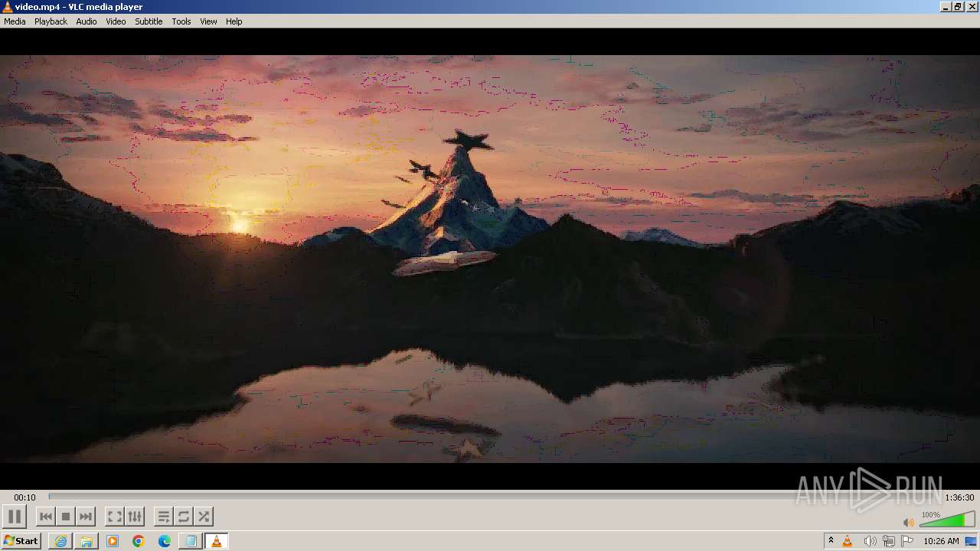Open network status tray icon
Image resolution: width=980 pixels, height=551 pixels.
click(x=889, y=541)
